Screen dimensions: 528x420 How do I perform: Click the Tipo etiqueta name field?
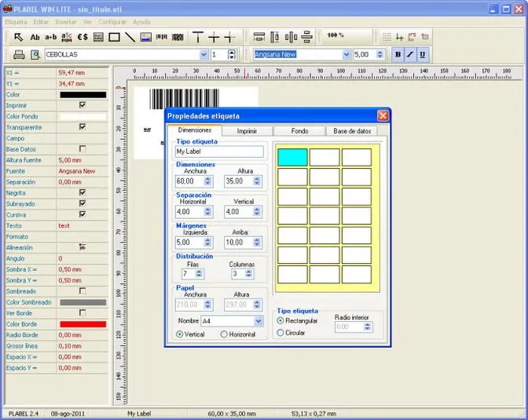tap(218, 151)
